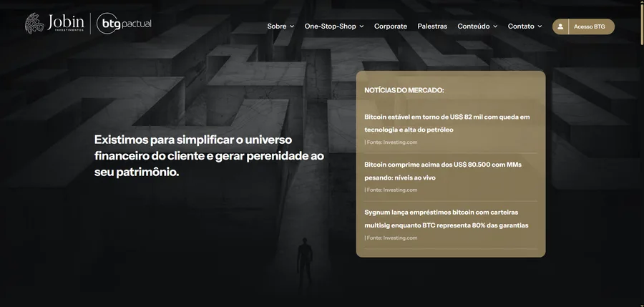
Task: Open Sygnum lança empréstimos bitcoin article
Action: [446, 219]
